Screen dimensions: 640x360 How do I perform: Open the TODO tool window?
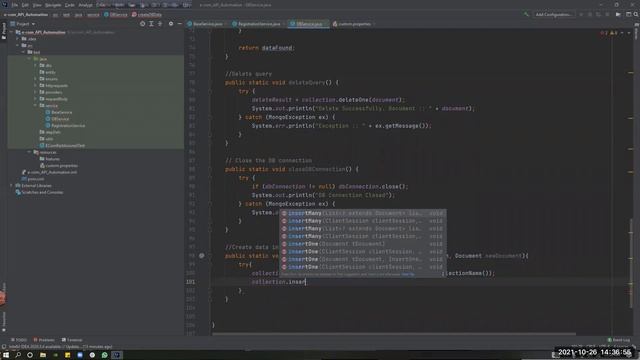(19, 340)
